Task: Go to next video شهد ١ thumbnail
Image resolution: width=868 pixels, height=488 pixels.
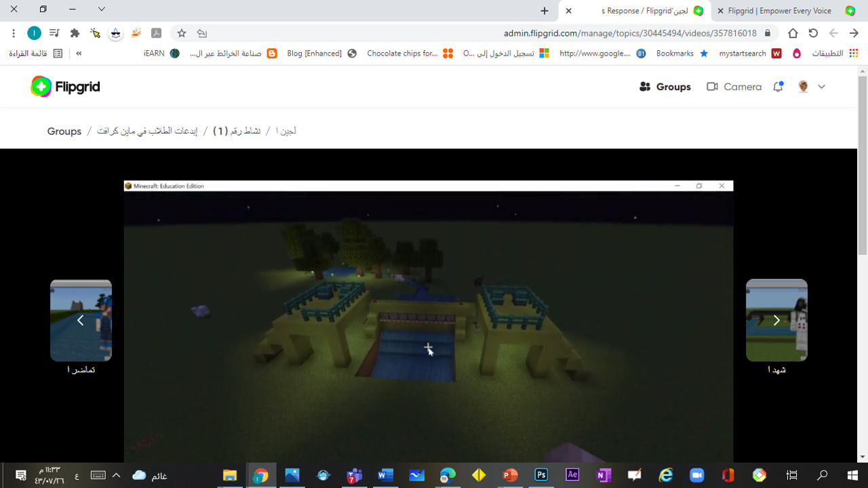Action: (x=776, y=320)
